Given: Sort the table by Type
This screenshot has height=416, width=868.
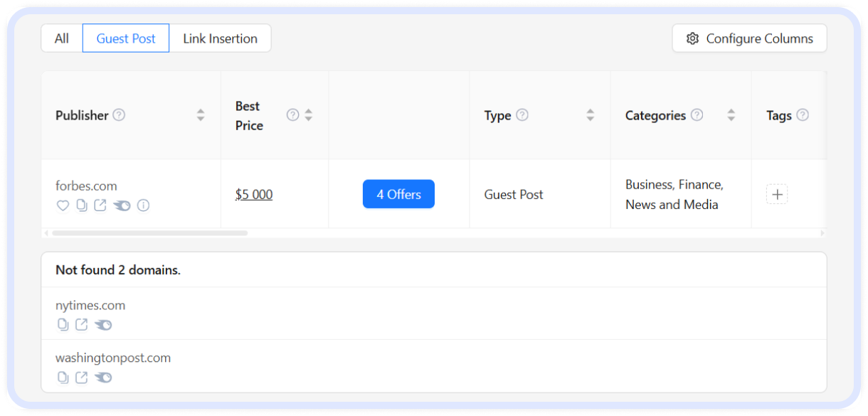Looking at the screenshot, I should point(591,114).
